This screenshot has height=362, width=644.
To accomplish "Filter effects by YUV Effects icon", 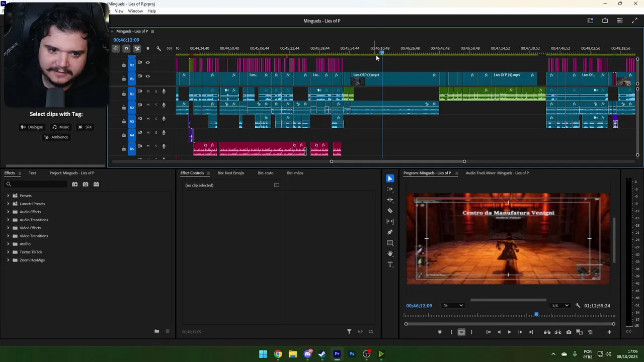I will 96,185.
